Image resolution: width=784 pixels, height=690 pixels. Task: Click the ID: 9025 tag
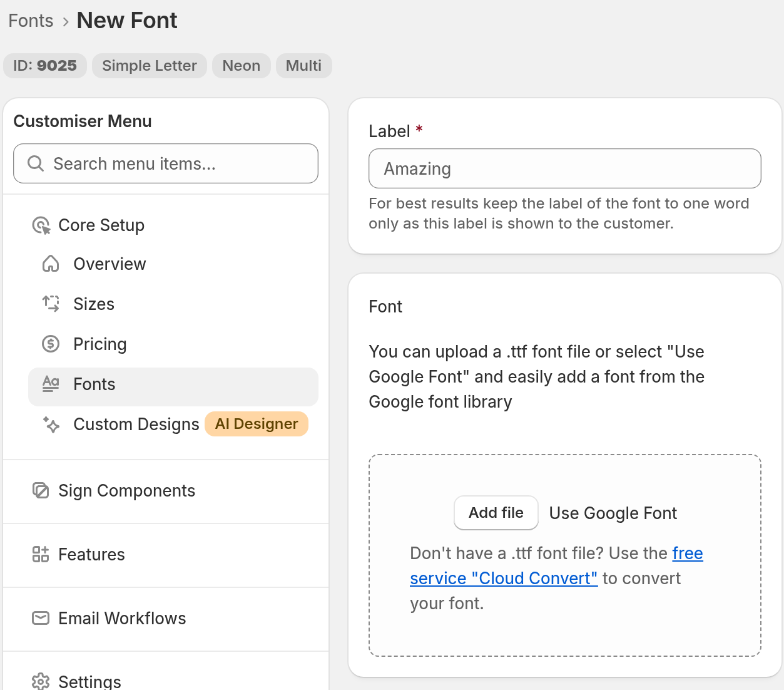coord(45,66)
